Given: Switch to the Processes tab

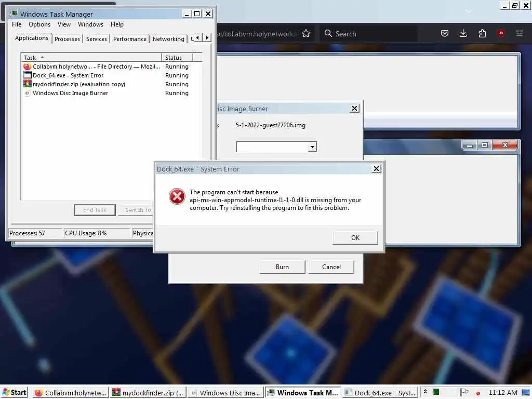Looking at the screenshot, I should (67, 39).
